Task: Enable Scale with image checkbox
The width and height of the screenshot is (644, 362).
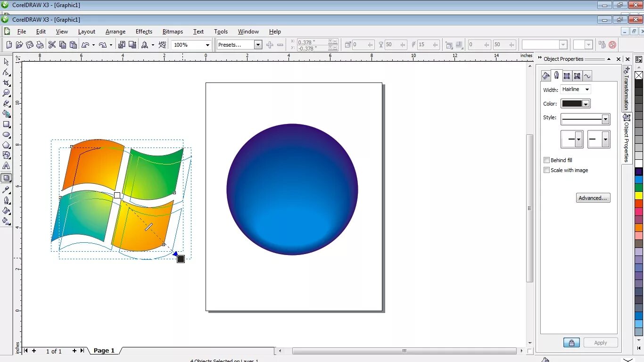Action: (546, 170)
